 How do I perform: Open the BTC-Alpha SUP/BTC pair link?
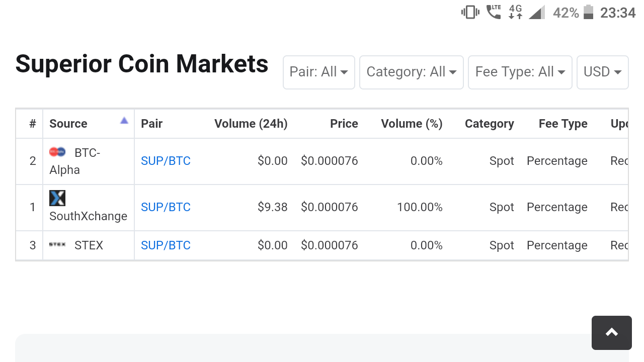166,161
